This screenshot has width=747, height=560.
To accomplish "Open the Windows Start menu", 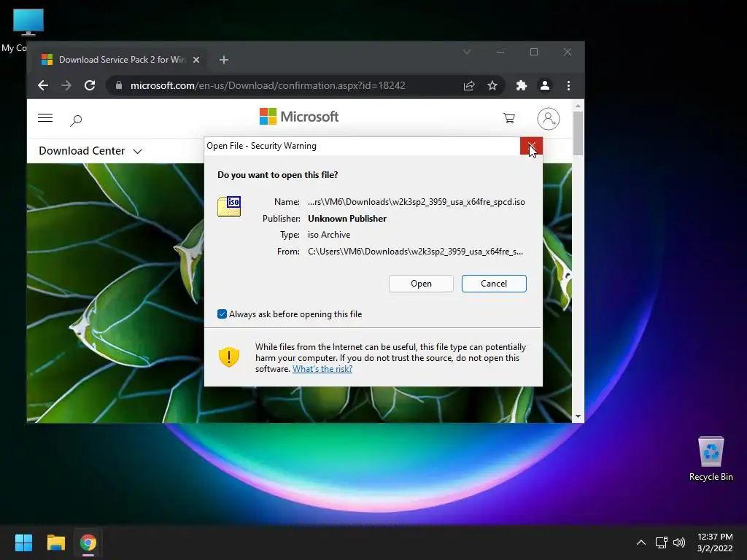I will pos(23,542).
